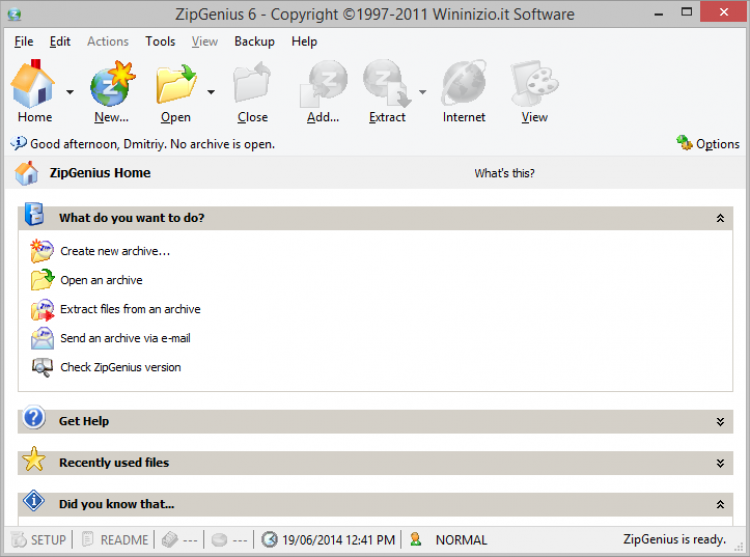Click the Recently used files star icon
The height and width of the screenshot is (557, 750).
coord(34,459)
